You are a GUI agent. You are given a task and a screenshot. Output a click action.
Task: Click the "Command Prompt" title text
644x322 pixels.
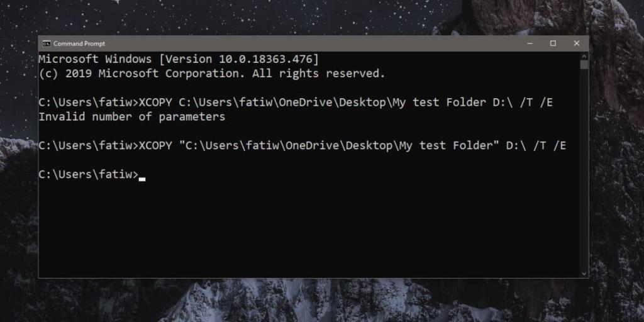click(x=79, y=43)
